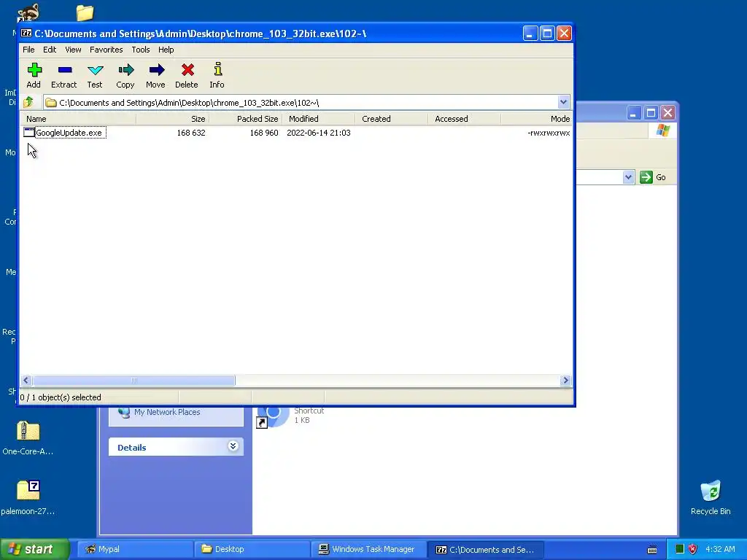Viewport: 747px width, 560px height.
Task: Click the Delete toolbar icon
Action: 187,70
